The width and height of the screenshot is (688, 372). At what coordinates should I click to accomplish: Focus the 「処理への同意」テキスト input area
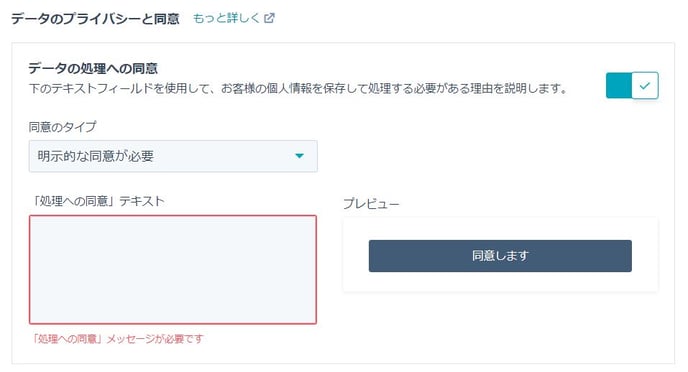tap(173, 270)
